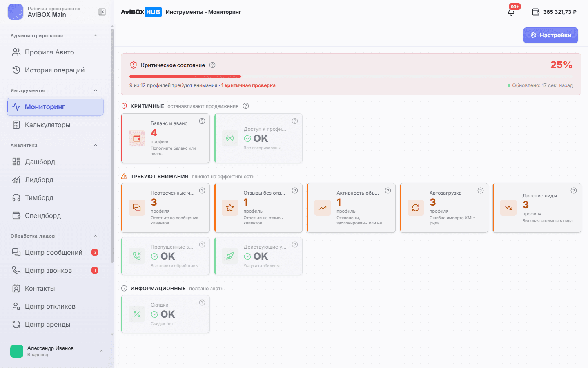Expand the Александр Иванов user menu chevron
Image resolution: width=588 pixels, height=368 pixels.
coord(101,351)
